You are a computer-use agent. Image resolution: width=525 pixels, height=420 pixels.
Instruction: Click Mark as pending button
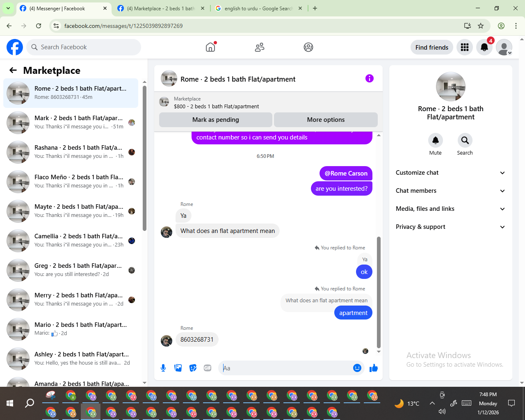tap(216, 120)
